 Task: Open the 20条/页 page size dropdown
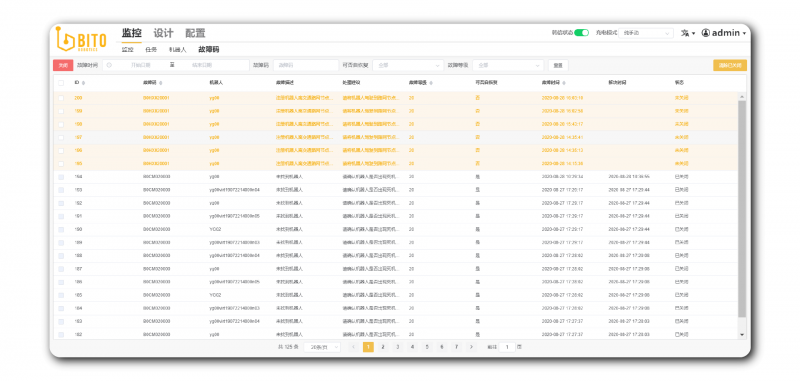pos(322,347)
